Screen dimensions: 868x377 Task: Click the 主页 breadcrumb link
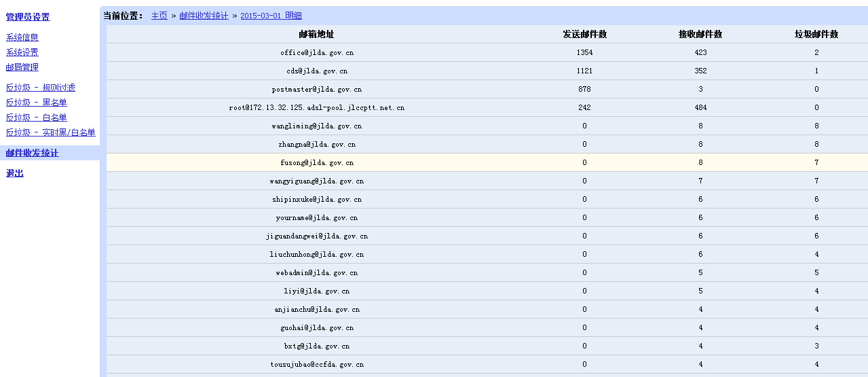click(159, 16)
